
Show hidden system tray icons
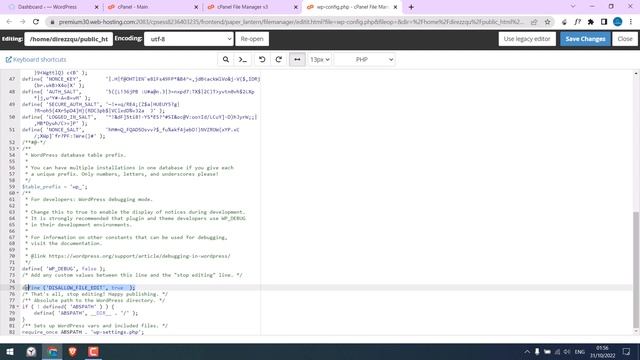[x=527, y=351]
